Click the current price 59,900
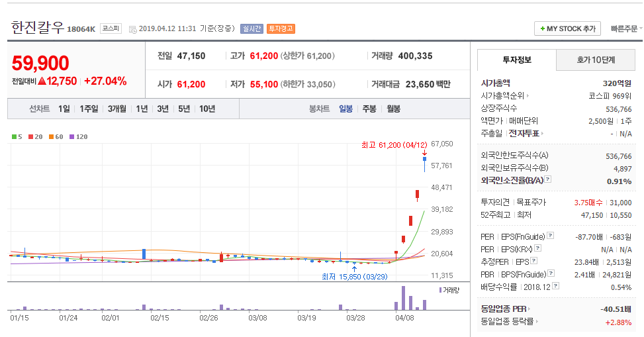The height and width of the screenshot is (337, 644). (40, 64)
